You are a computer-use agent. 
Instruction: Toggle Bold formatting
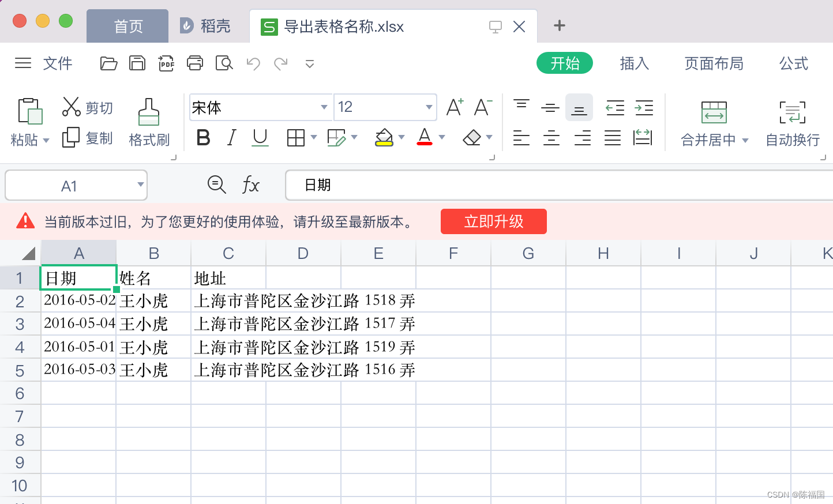[x=203, y=137]
